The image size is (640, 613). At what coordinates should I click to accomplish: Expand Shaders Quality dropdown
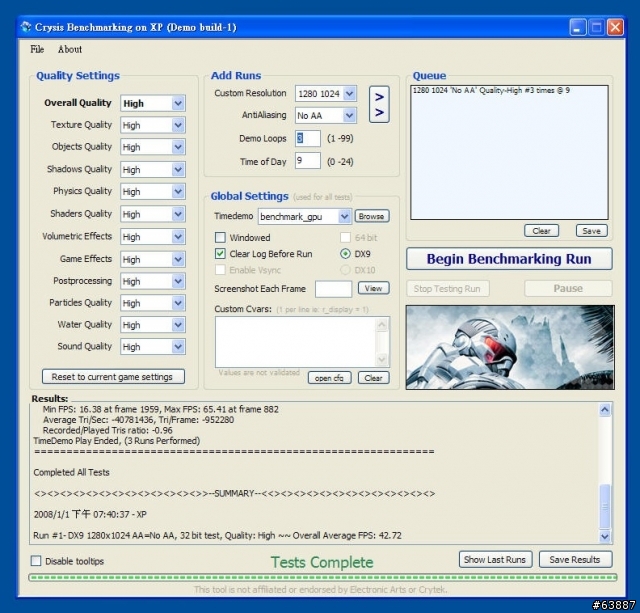pyautogui.click(x=178, y=214)
